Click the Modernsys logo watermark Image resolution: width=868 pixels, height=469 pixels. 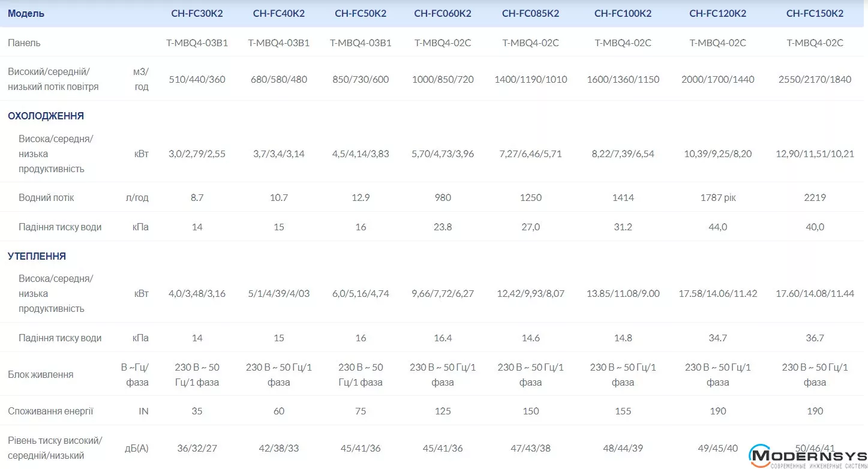coord(807,457)
